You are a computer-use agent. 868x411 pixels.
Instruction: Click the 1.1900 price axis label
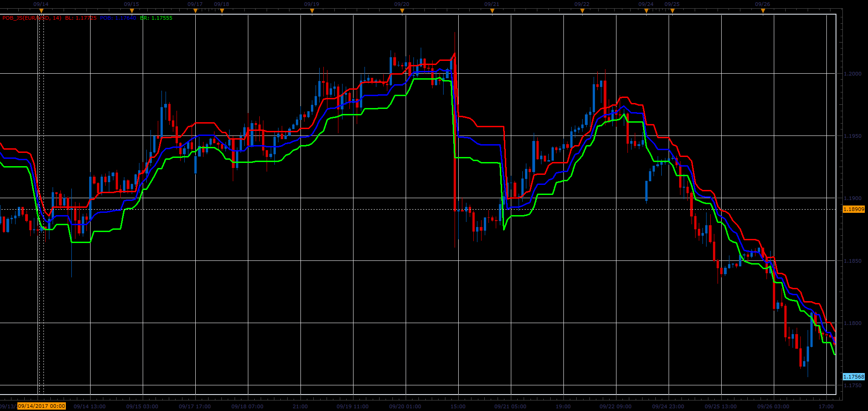852,198
